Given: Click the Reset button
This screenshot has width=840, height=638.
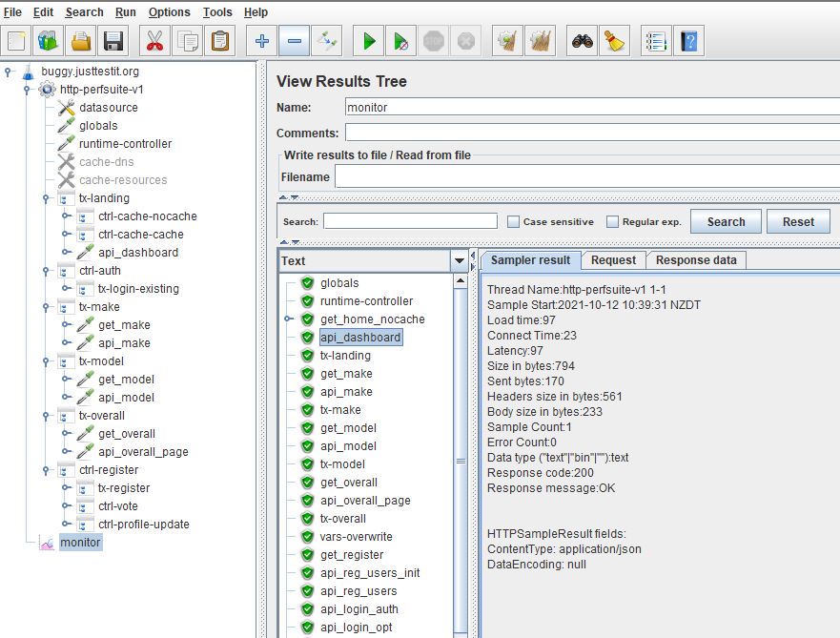Looking at the screenshot, I should click(x=798, y=222).
